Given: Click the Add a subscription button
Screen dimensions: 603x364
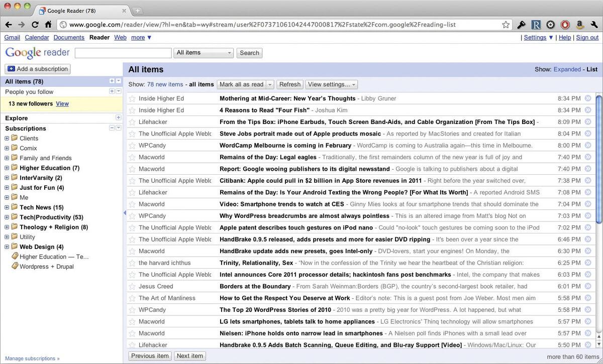Looking at the screenshot, I should click(x=38, y=69).
